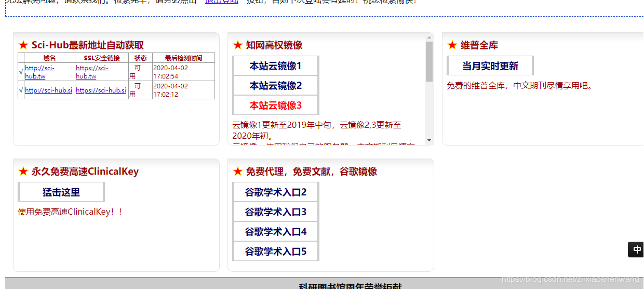Click the check mark in sci-hub.tw row
The width and height of the screenshot is (644, 289).
(21, 72)
